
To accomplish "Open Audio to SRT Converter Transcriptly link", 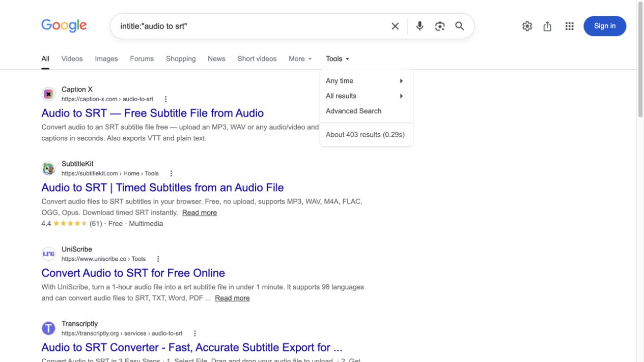I will pos(192,347).
